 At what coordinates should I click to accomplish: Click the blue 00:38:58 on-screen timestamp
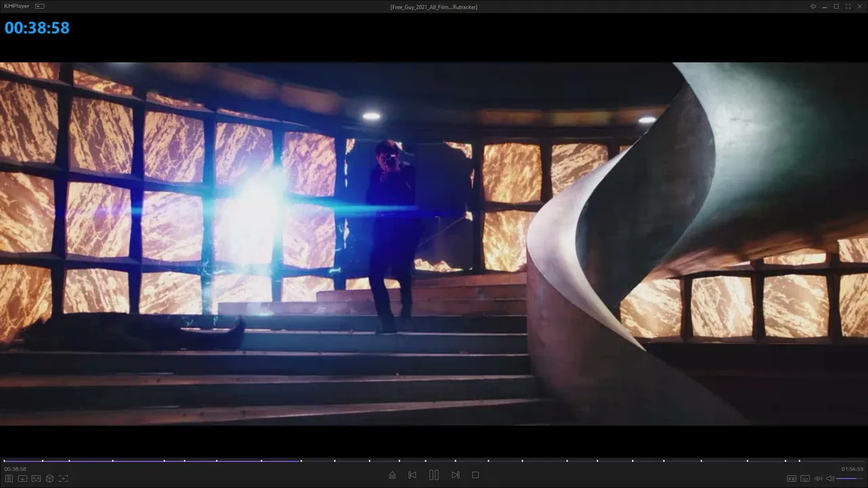pyautogui.click(x=37, y=28)
